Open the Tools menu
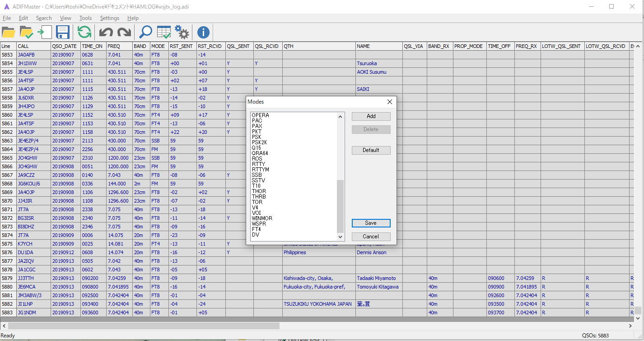Viewport: 644px width, 341px height. [x=85, y=18]
